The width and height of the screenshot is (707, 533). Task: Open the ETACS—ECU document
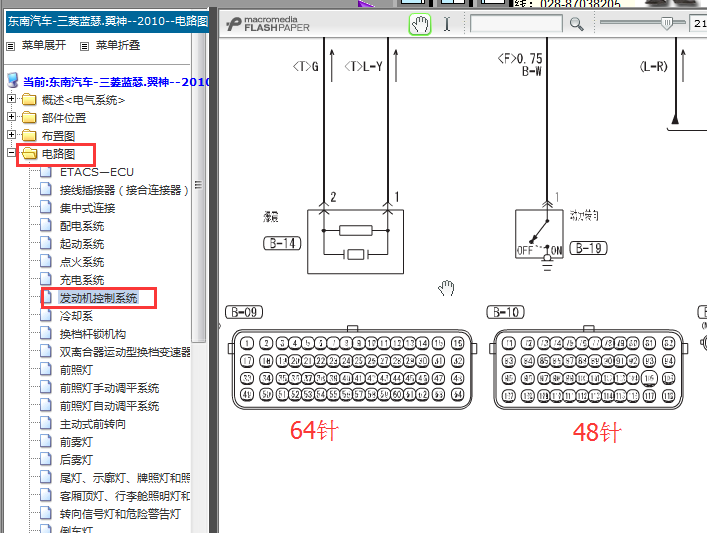(x=96, y=172)
